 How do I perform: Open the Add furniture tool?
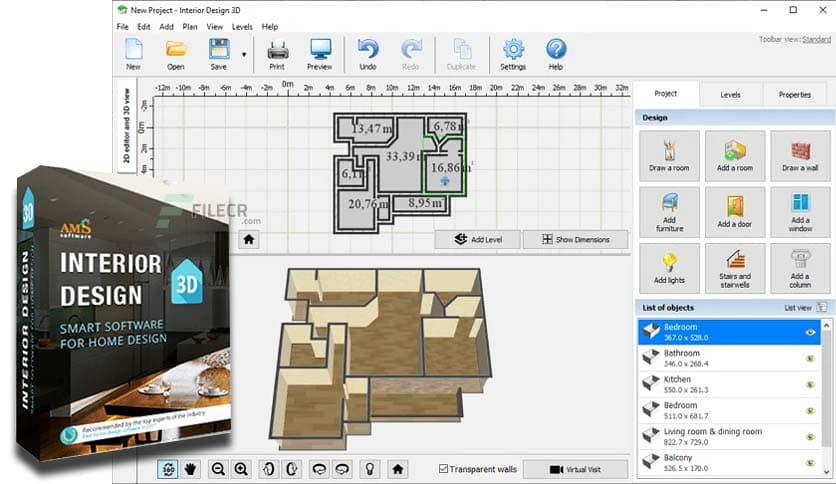[669, 212]
